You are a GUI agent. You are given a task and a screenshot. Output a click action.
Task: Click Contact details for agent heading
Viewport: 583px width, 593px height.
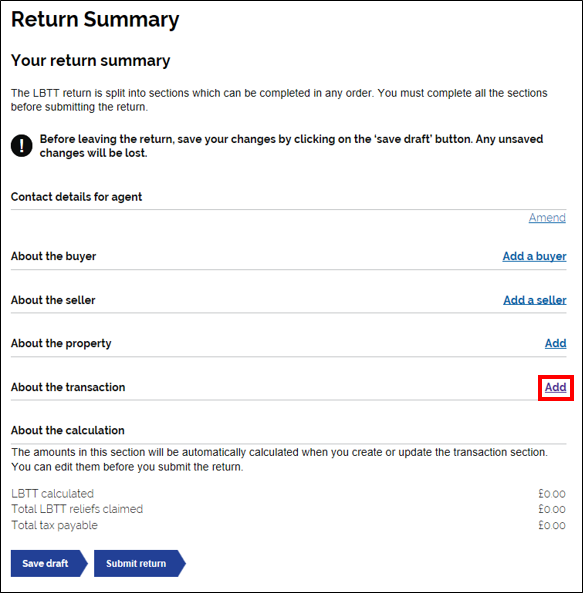point(76,197)
